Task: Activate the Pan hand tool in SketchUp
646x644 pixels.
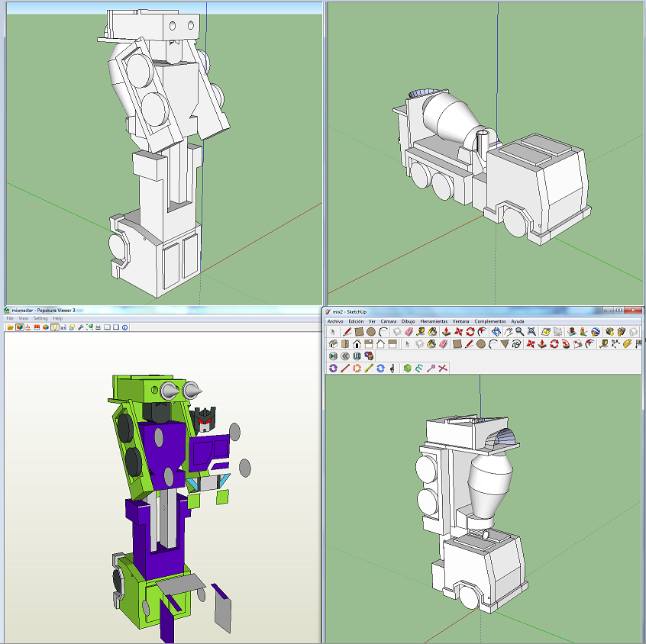Action: (507, 332)
